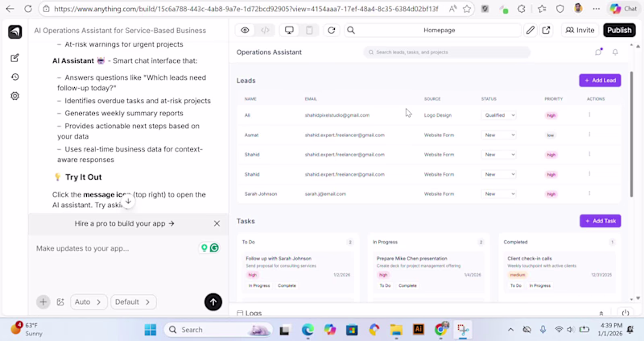Open status dropdown for Sarah Johnson lead
Viewport: 644px width, 341px height.
point(499,193)
